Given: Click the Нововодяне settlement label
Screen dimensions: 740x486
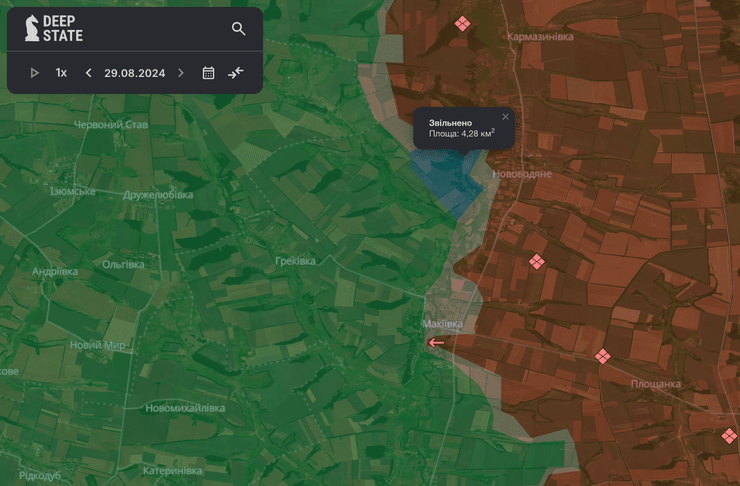Looking at the screenshot, I should [x=522, y=174].
